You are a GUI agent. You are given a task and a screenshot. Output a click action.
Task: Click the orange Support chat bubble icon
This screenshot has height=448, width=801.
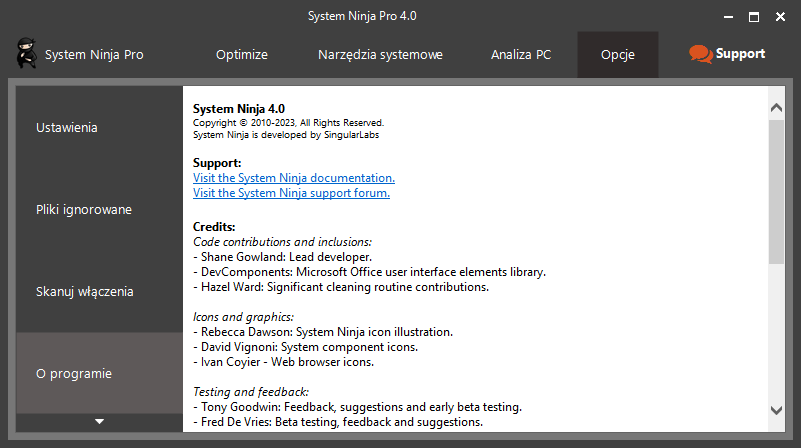[700, 54]
